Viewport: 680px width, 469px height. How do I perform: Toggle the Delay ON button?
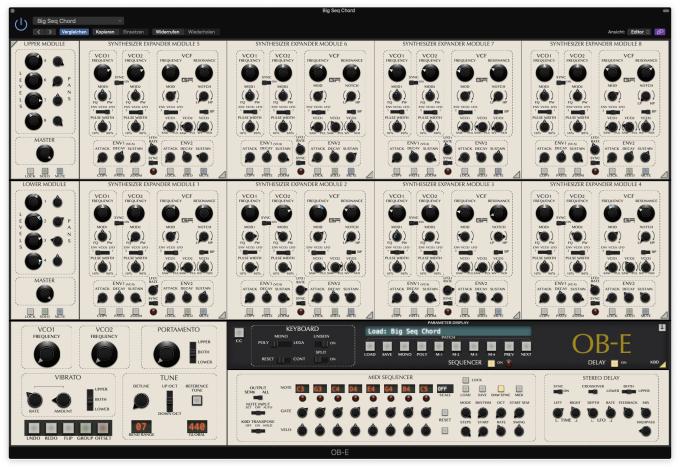coord(615,363)
